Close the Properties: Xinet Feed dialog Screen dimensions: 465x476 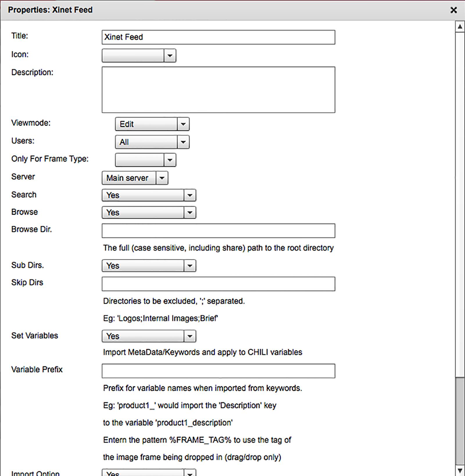[453, 10]
